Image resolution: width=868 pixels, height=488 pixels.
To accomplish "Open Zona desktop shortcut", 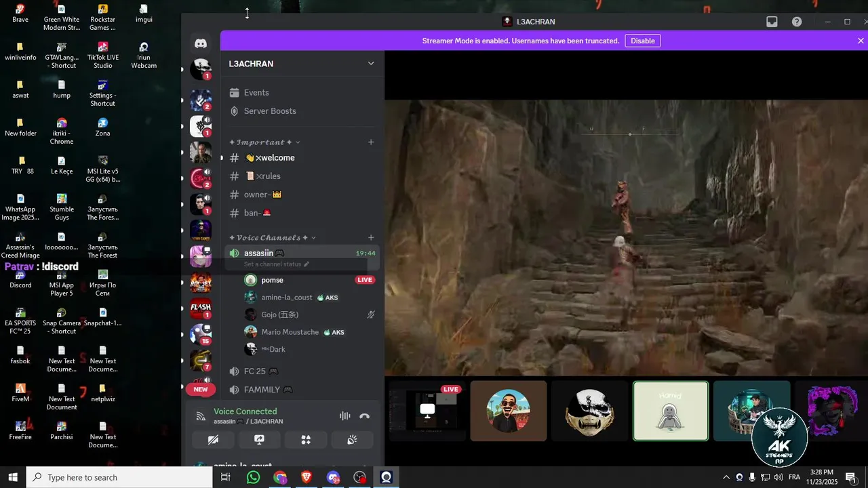I will point(102,127).
